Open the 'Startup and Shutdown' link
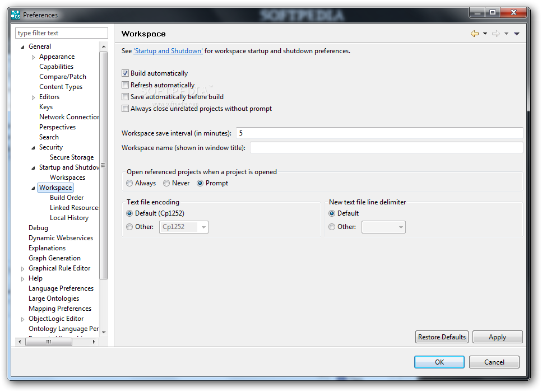 pos(168,51)
